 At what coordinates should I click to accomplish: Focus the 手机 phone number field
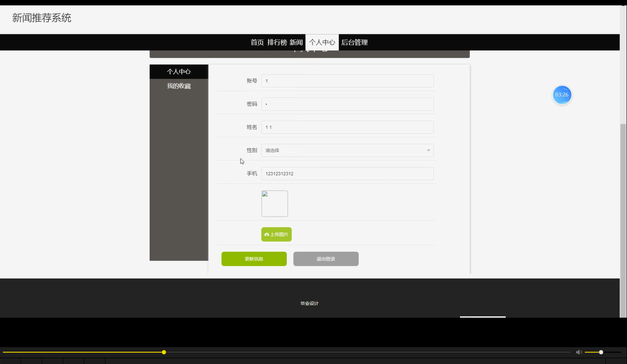347,173
